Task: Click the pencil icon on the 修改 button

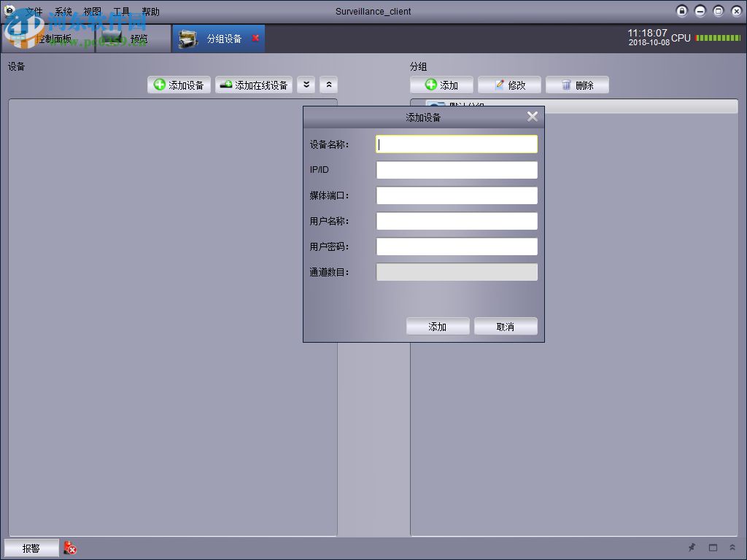Action: (499, 85)
